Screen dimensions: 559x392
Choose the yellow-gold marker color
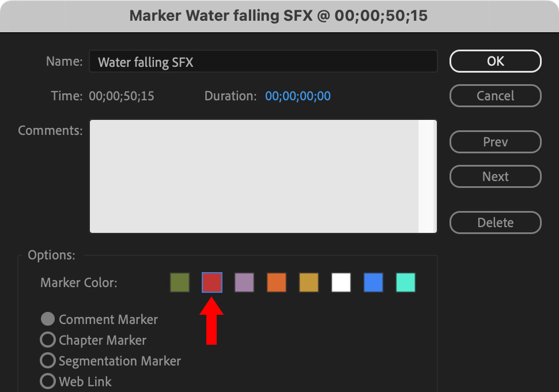coord(309,282)
